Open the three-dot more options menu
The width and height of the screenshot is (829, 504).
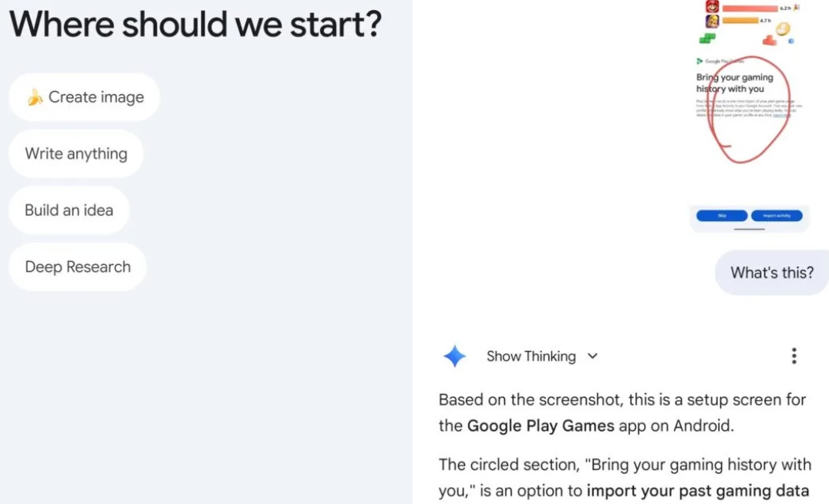coord(794,356)
